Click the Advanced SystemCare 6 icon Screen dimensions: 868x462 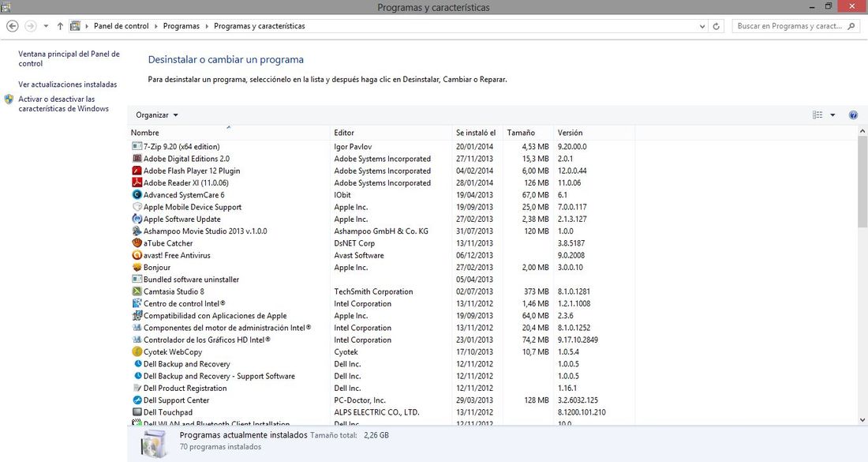coord(137,194)
